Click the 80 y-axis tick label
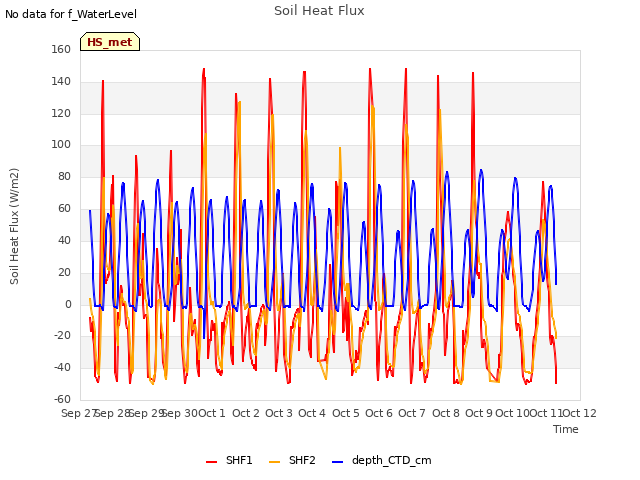Image resolution: width=640 pixels, height=480 pixels. pyautogui.click(x=64, y=176)
